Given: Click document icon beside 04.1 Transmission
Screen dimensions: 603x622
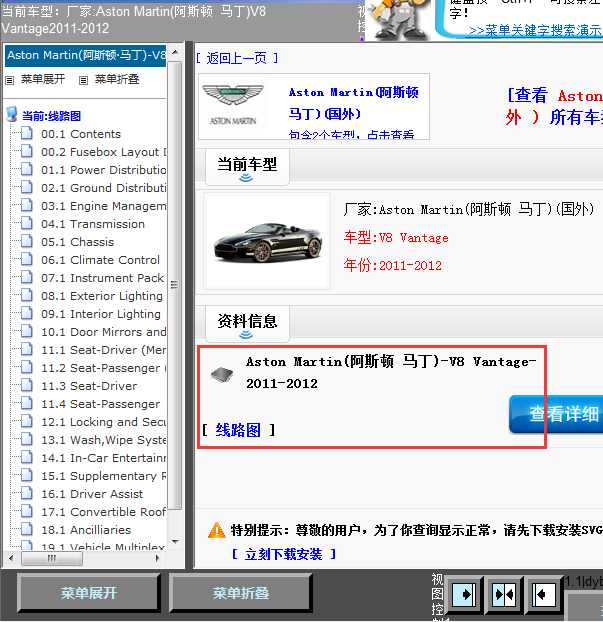Looking at the screenshot, I should tap(27, 223).
